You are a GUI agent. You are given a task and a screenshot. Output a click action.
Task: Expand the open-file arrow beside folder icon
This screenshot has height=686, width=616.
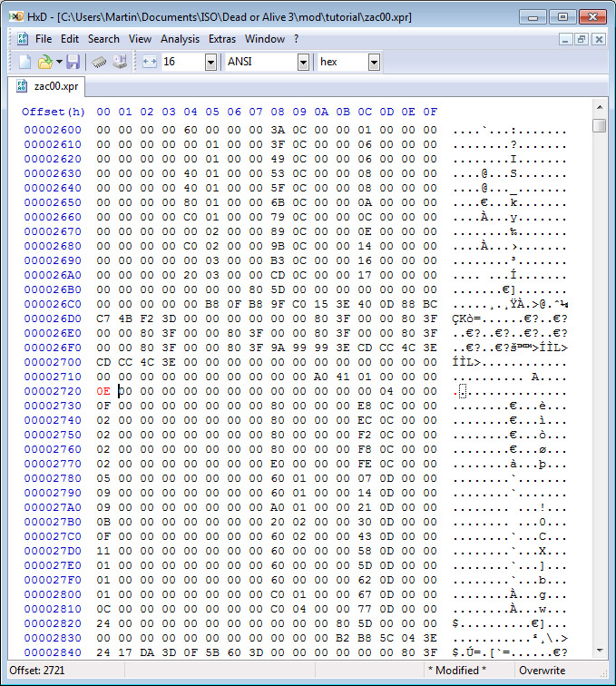[59, 62]
